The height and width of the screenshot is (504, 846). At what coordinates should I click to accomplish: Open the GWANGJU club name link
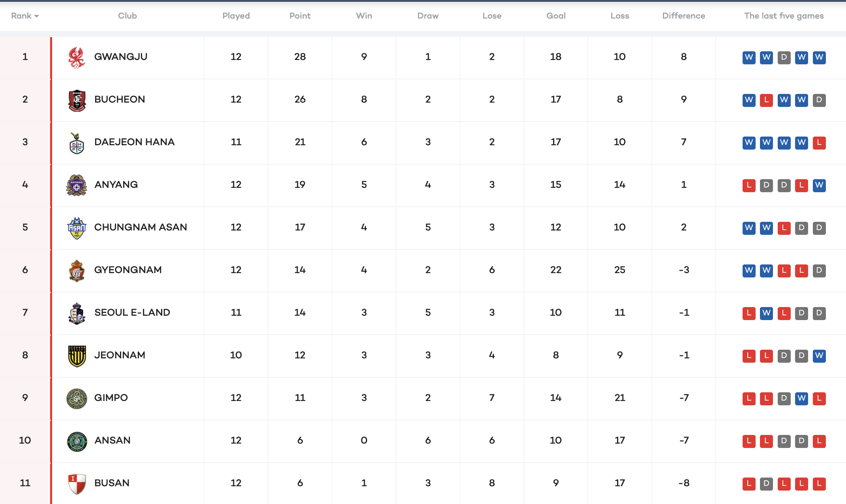[x=120, y=57]
